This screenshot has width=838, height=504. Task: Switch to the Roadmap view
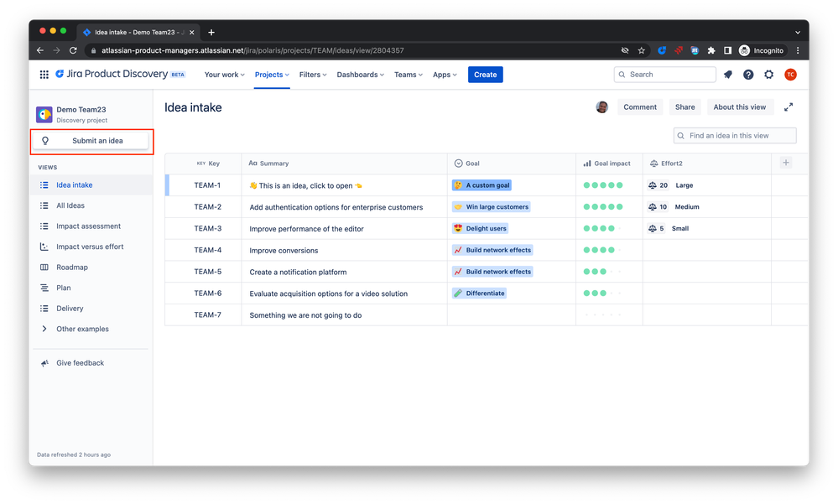click(x=91, y=268)
